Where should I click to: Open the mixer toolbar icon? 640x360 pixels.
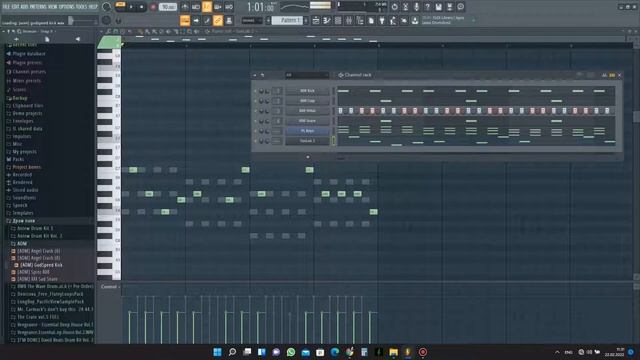tap(349, 20)
